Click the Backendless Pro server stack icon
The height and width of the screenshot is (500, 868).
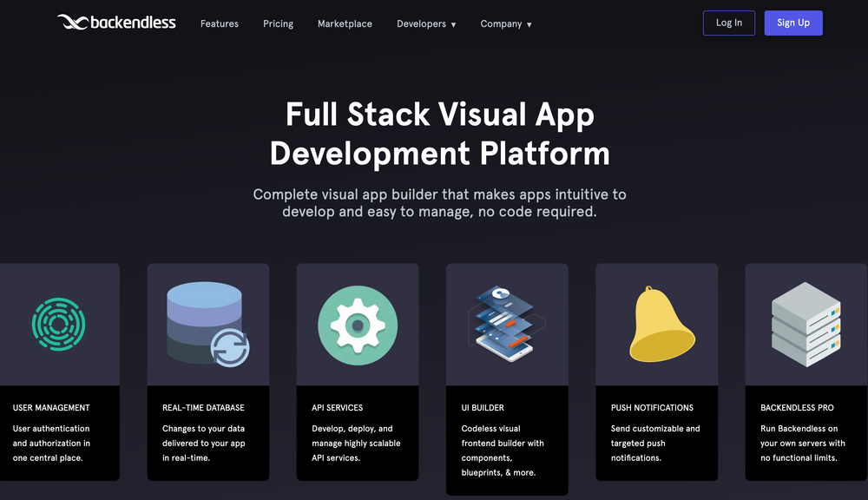pos(806,324)
